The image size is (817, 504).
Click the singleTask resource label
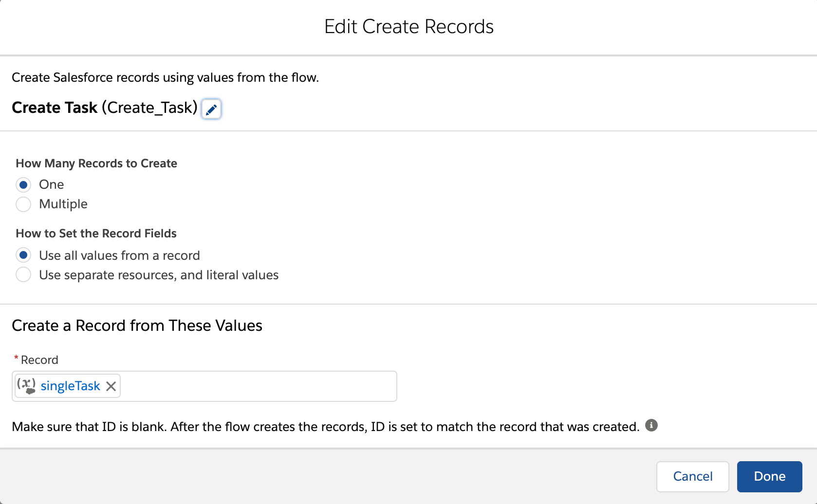[x=71, y=385]
